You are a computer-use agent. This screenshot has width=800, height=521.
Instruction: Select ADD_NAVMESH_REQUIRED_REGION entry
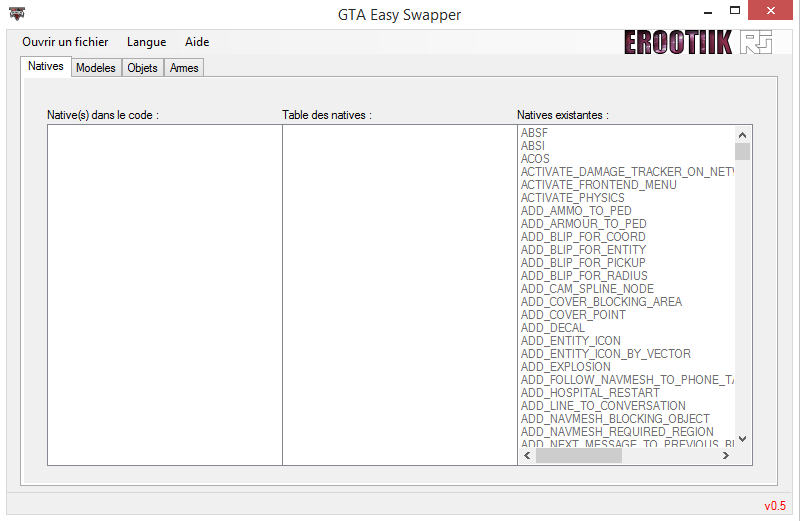pyautogui.click(x=617, y=432)
